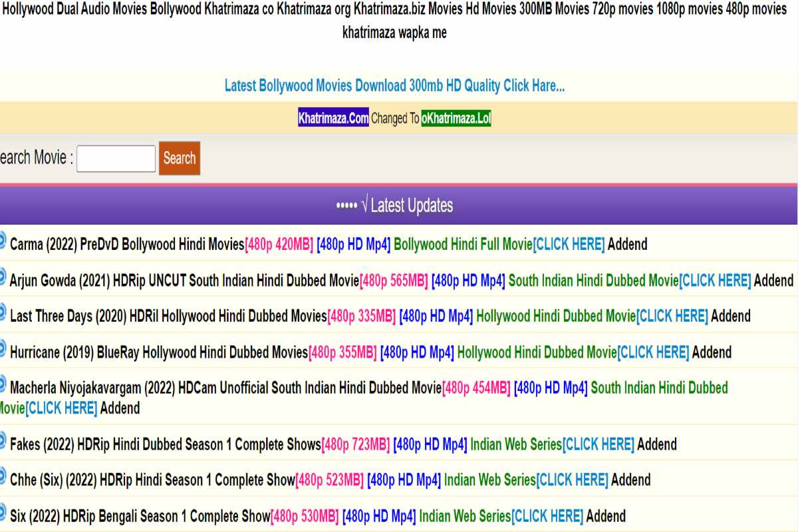
Task: Select Fakes 480p 723MB download
Action: (x=356, y=444)
